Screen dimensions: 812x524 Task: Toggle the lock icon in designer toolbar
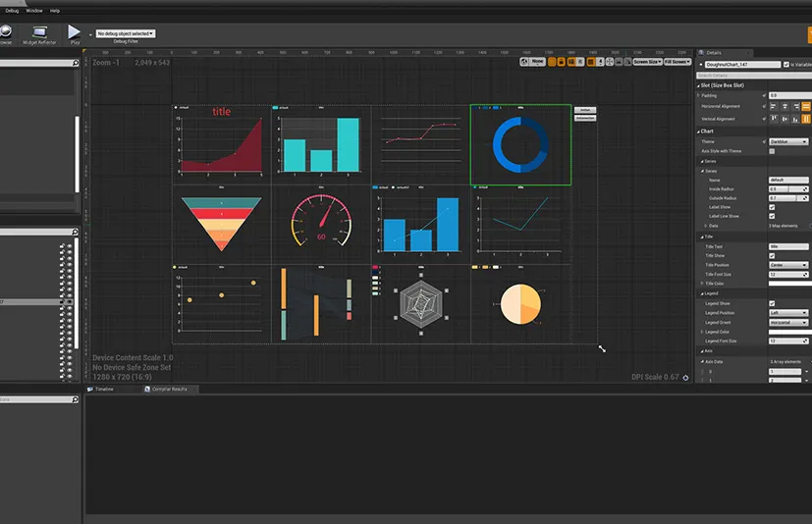(x=562, y=62)
